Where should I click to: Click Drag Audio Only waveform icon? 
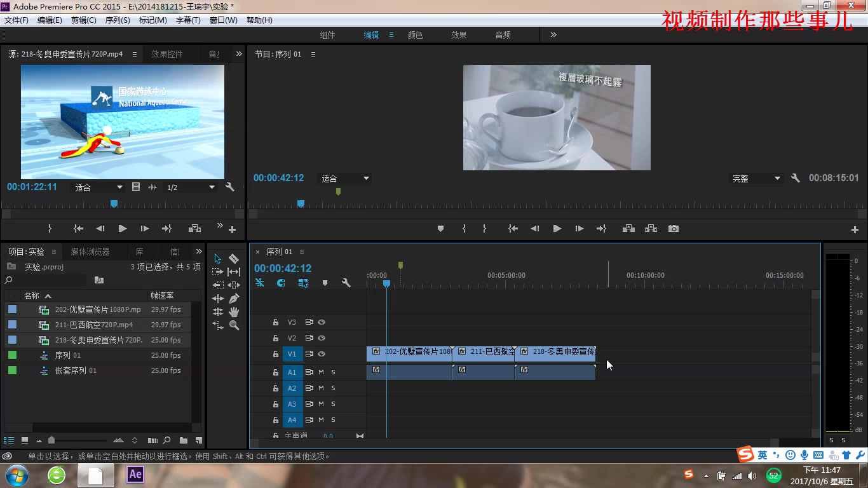[x=153, y=187]
